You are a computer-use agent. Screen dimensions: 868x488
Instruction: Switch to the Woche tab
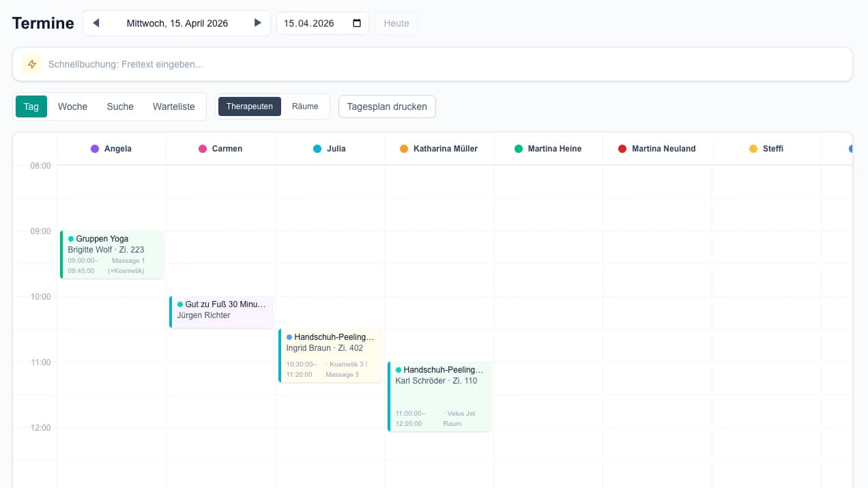[x=72, y=106]
